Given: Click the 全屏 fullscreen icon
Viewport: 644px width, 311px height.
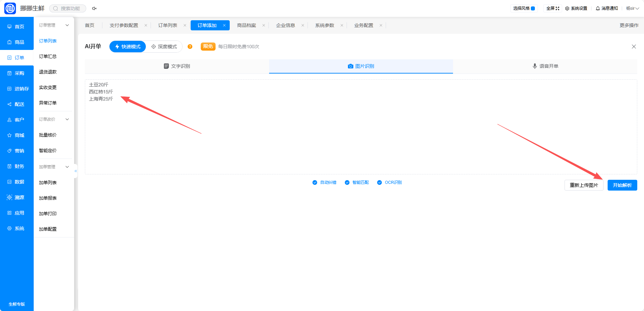Looking at the screenshot, I should point(557,8).
